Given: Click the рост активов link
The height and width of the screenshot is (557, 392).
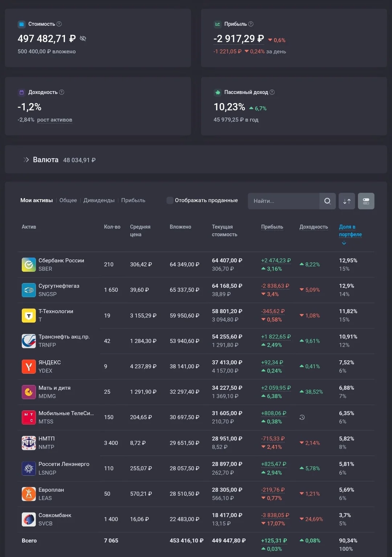Looking at the screenshot, I should pos(54,120).
